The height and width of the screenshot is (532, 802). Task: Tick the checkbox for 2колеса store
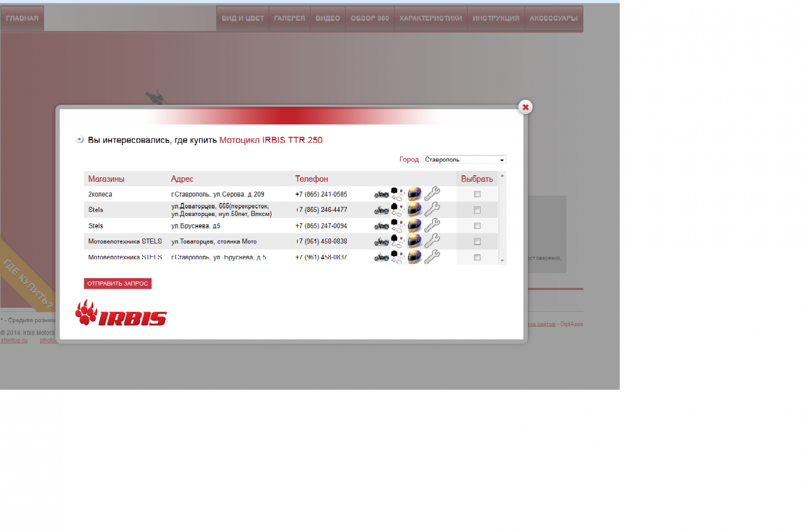click(477, 194)
